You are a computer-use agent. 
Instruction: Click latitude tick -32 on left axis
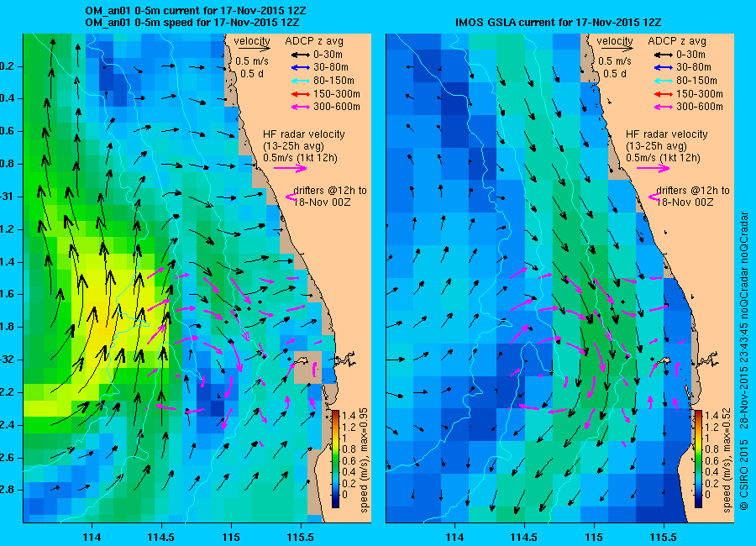coord(8,360)
